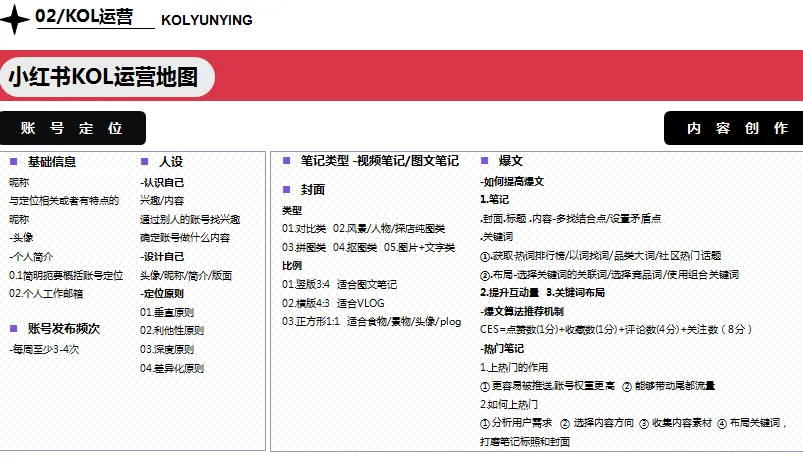Click ③收集内容素材 text
Screen dimensions: 803x458
coord(675,423)
